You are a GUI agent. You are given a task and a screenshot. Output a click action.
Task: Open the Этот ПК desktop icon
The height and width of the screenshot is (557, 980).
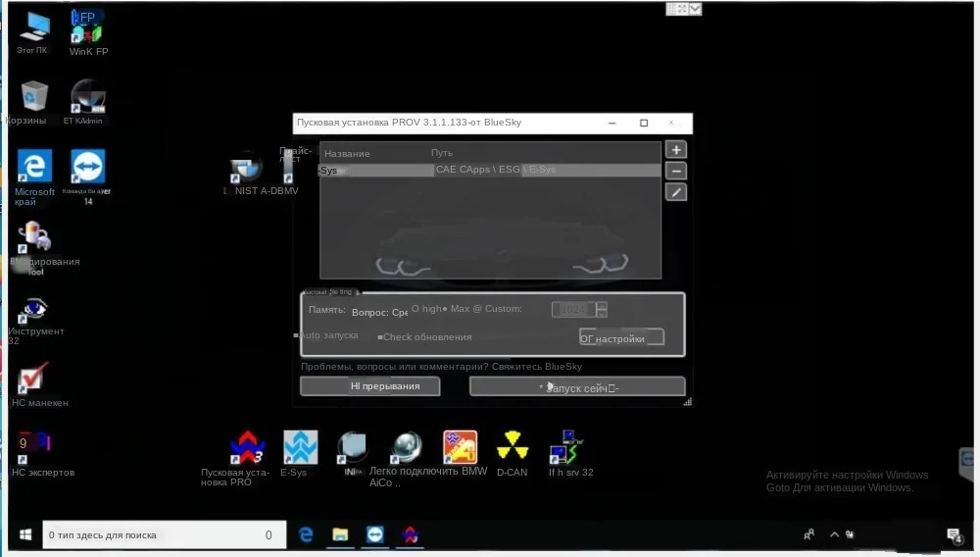pos(32,32)
